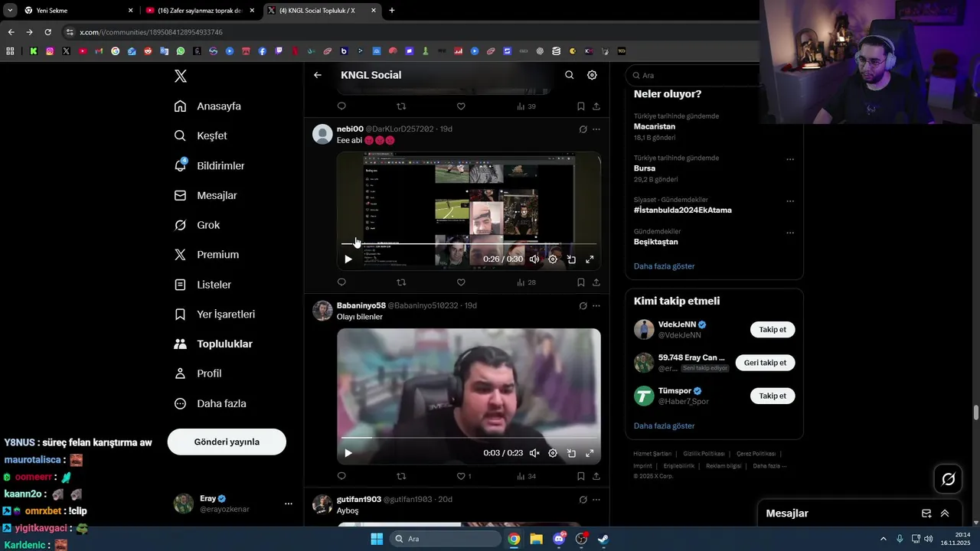The height and width of the screenshot is (551, 980).
Task: Open Eray account switcher menu
Action: 233,504
